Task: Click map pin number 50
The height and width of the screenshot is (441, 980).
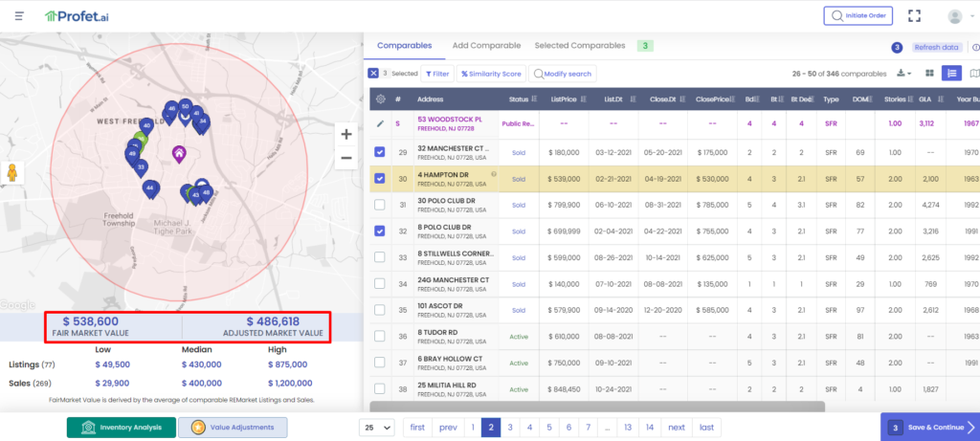Action: pyautogui.click(x=185, y=107)
